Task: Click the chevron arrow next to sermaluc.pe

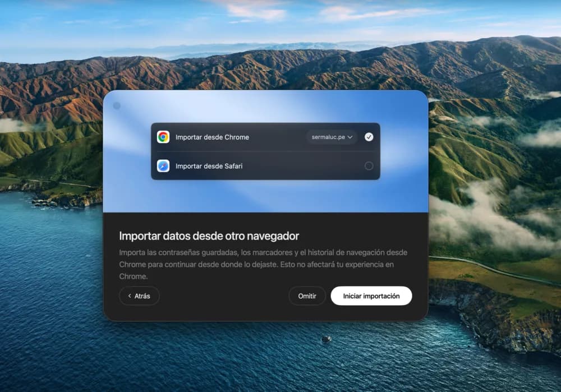Action: click(350, 137)
